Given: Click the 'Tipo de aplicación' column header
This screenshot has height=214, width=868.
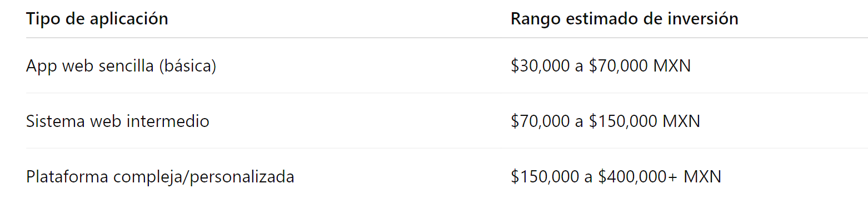Looking at the screenshot, I should pyautogui.click(x=97, y=19).
